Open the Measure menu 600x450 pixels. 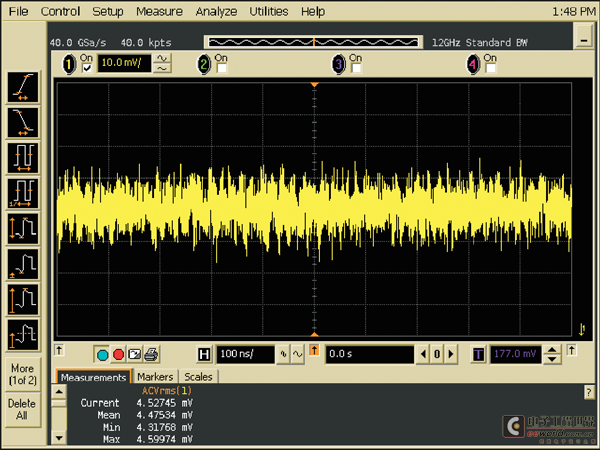pos(159,12)
